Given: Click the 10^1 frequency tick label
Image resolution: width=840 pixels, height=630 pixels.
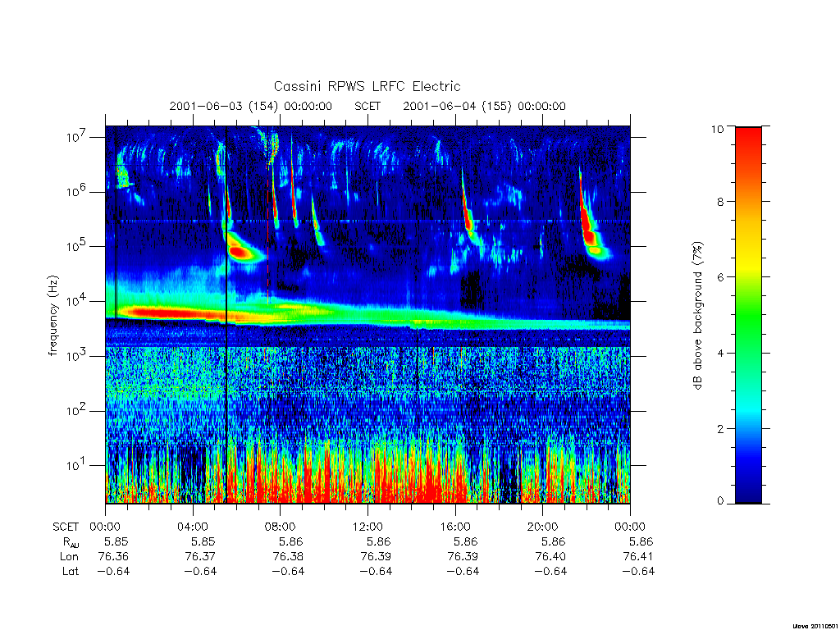Looking at the screenshot, I should pyautogui.click(x=77, y=466).
